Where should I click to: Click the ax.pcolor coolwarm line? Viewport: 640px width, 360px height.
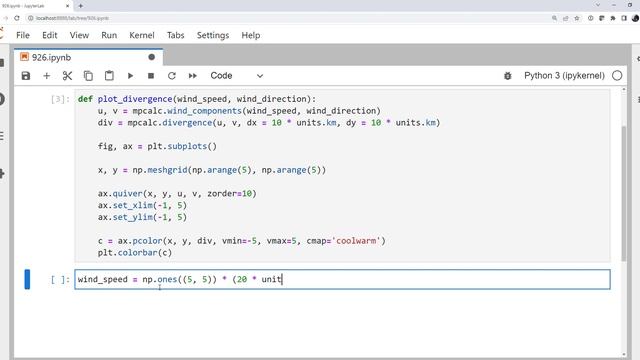click(x=242, y=241)
